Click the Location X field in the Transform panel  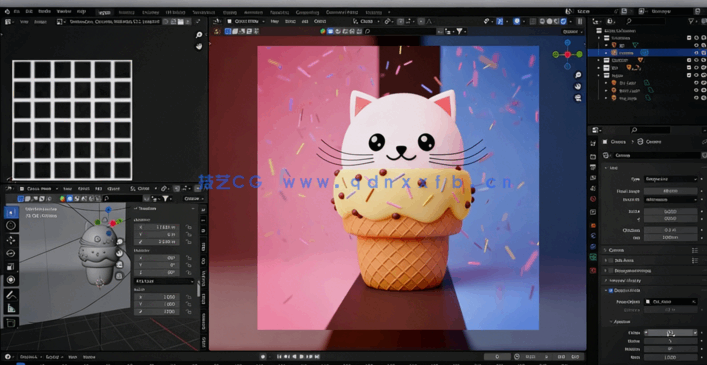156,227
